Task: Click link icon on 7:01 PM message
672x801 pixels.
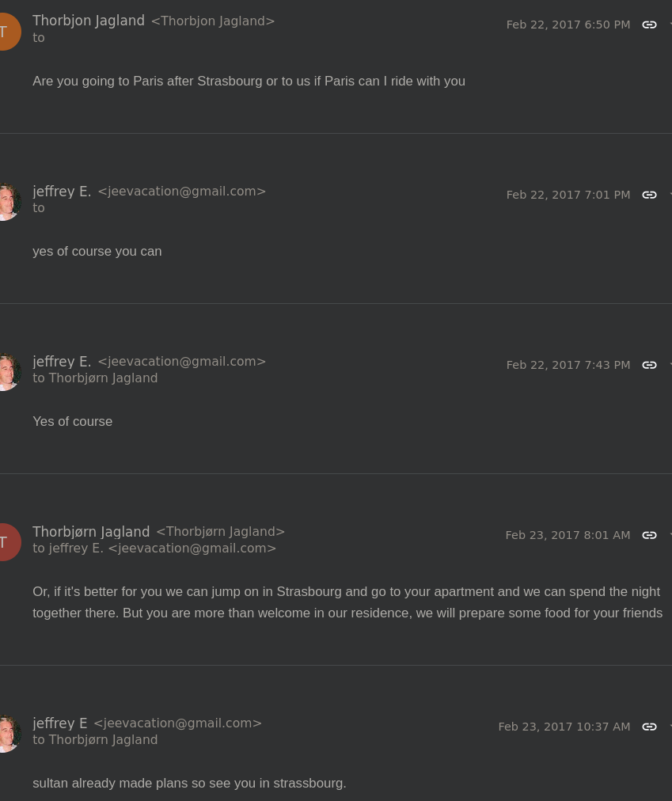Action: coord(649,195)
